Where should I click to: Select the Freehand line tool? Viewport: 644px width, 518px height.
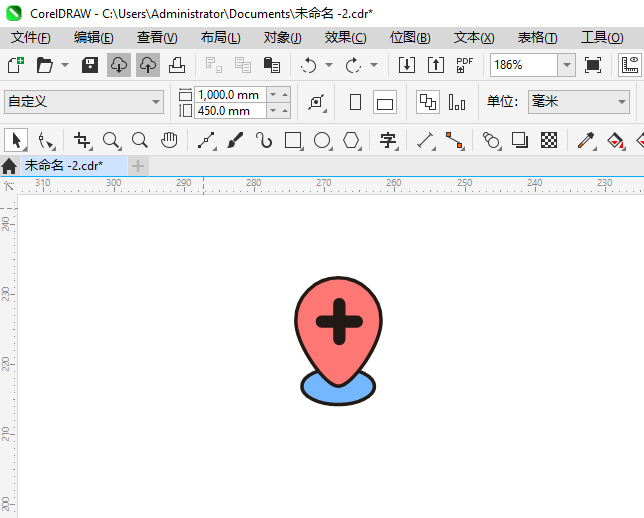(207, 140)
